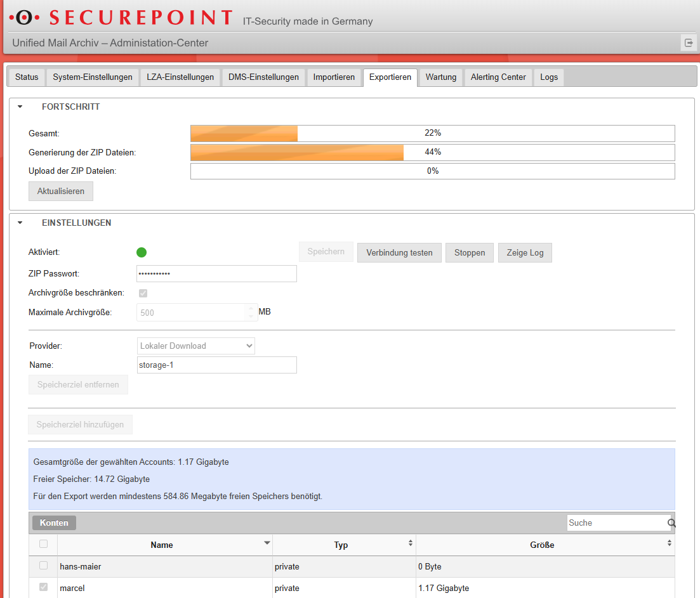Click the 0 Byte size cell
The height and width of the screenshot is (598, 700).
545,567
